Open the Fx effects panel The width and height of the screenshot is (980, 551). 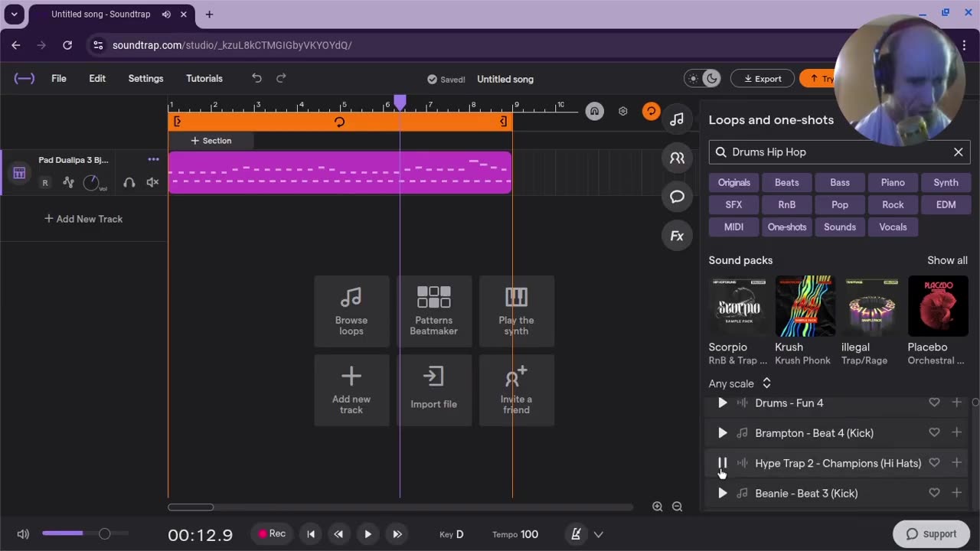coord(677,236)
